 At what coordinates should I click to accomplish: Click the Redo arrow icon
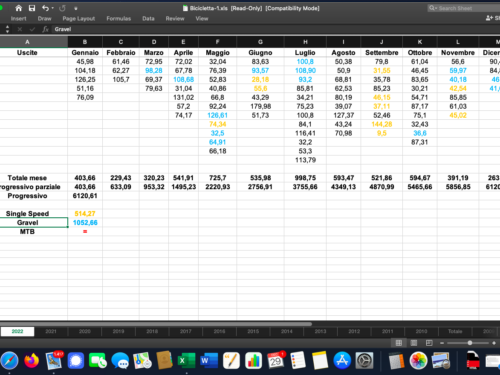62,8
